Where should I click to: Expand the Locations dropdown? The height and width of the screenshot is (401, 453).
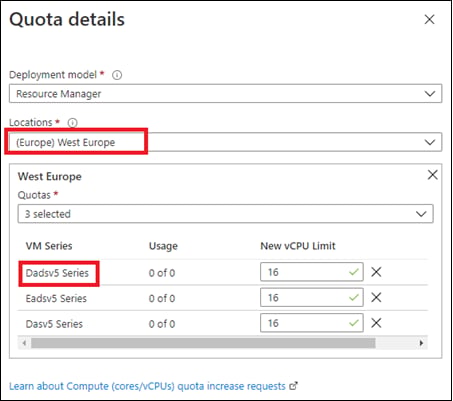tap(226, 142)
